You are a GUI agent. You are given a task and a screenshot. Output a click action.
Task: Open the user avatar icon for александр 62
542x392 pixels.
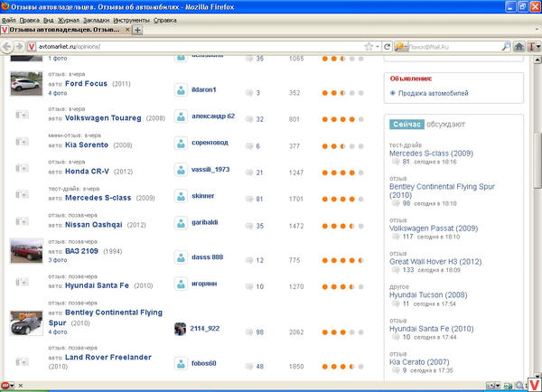[181, 117]
